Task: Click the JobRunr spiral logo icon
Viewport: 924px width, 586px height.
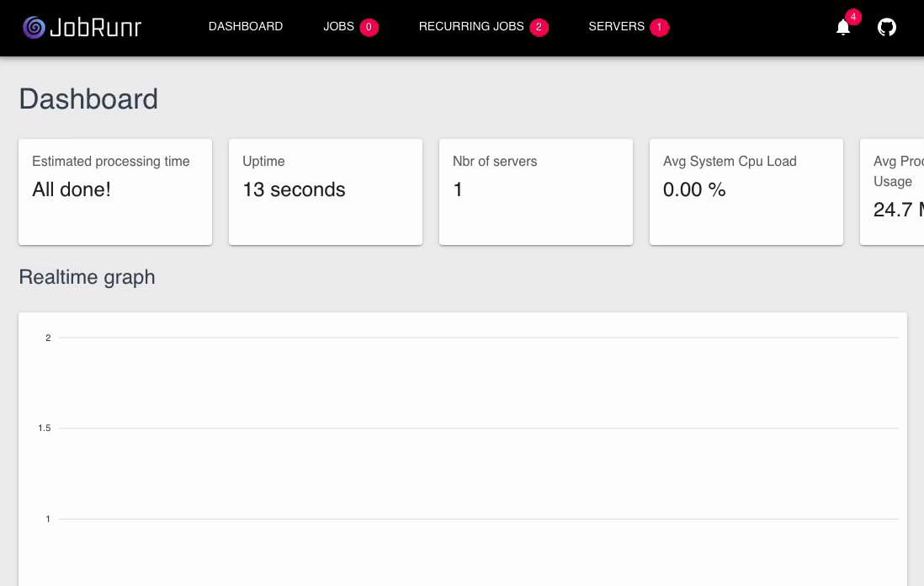Action: (x=35, y=27)
